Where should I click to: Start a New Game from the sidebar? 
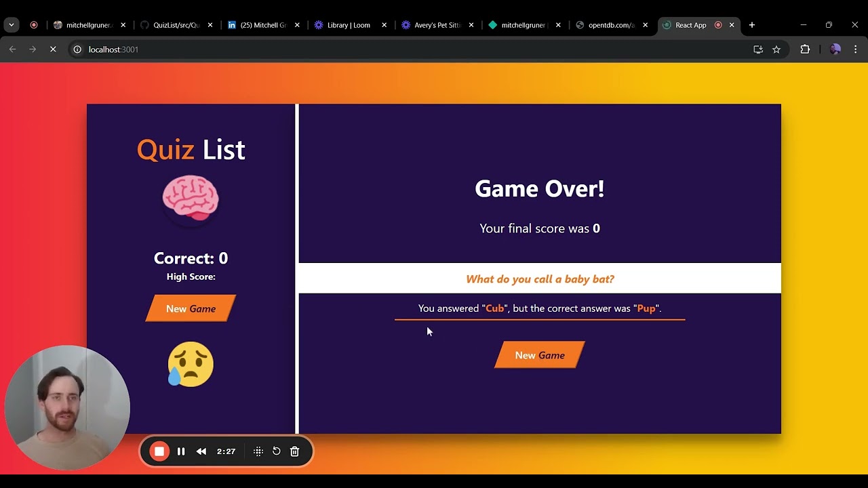[191, 308]
